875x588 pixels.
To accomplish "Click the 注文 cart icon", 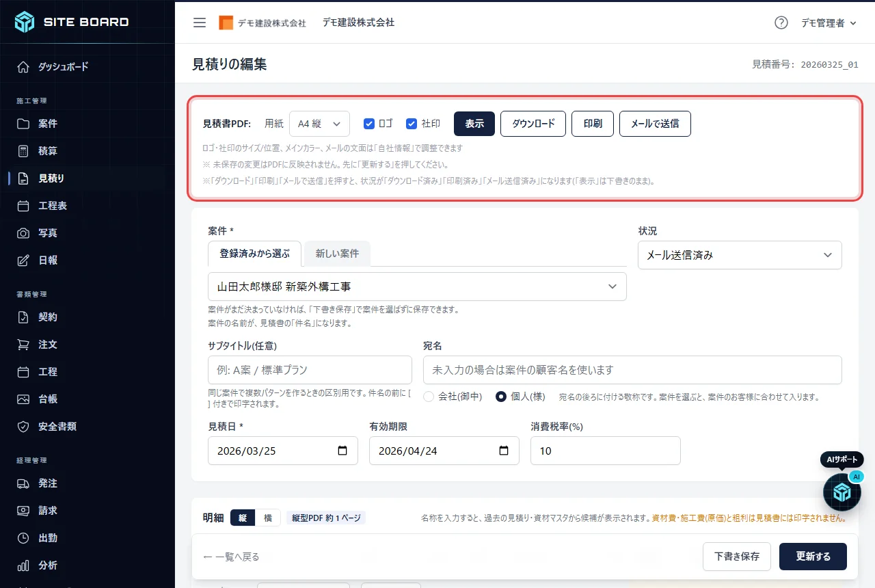I will pyautogui.click(x=23, y=345).
